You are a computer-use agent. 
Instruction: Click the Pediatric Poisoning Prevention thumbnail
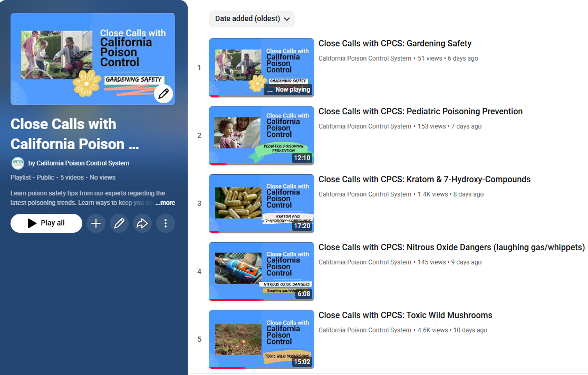click(262, 135)
